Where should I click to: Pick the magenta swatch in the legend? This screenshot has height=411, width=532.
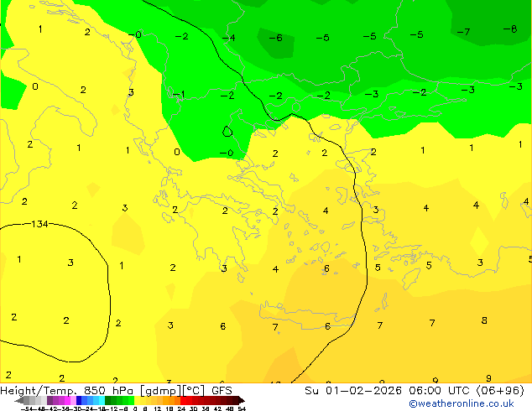67,400
